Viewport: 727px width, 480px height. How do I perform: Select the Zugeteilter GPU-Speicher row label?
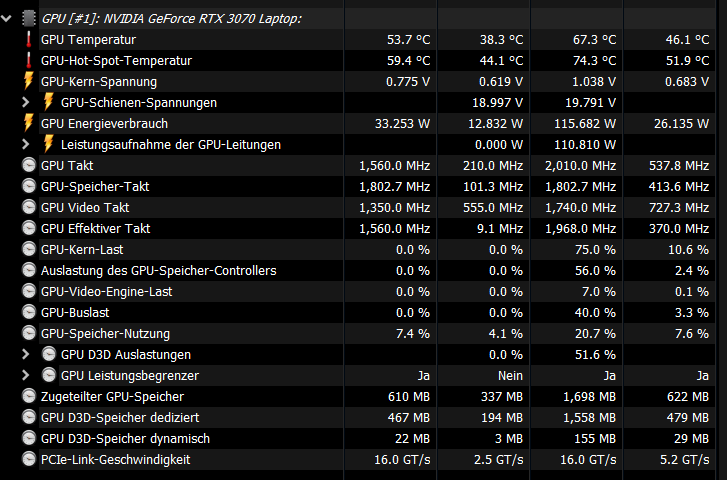pos(112,397)
